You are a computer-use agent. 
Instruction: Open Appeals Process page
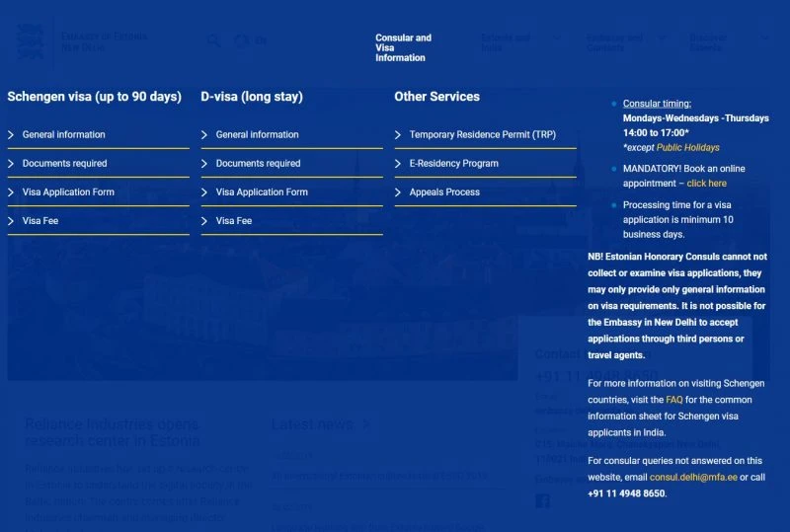pyautogui.click(x=485, y=192)
